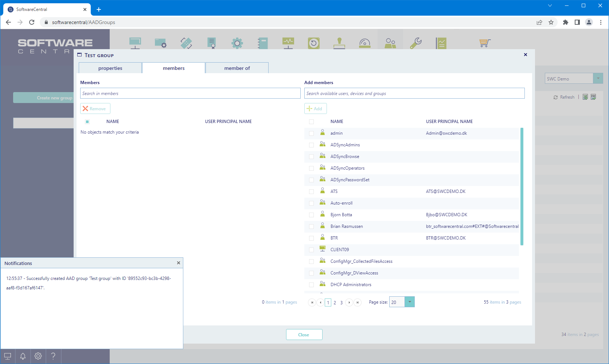Screen dimensions: 609x364
Task: Click the users and groups toolbar icon
Action: click(x=390, y=43)
